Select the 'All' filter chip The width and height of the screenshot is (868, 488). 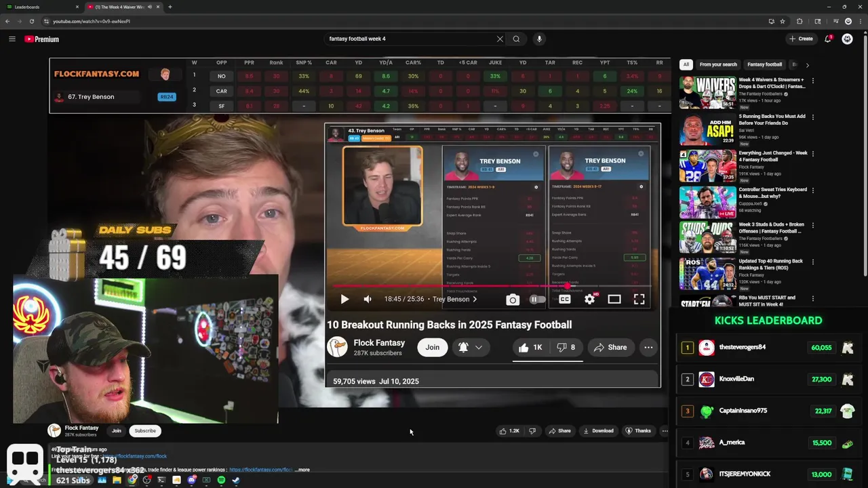[686, 64]
